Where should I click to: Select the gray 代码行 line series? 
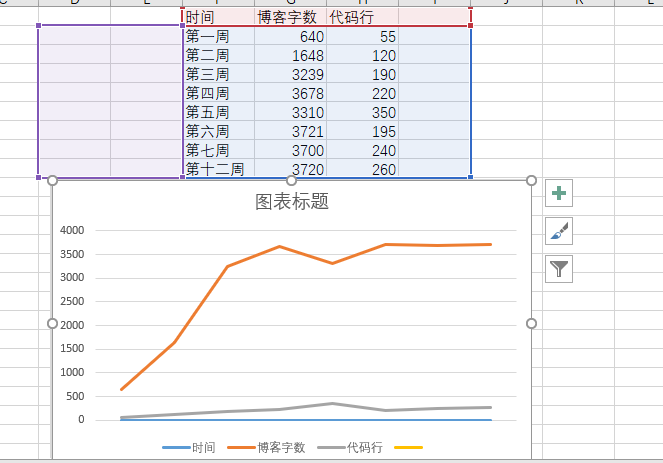coord(306,407)
